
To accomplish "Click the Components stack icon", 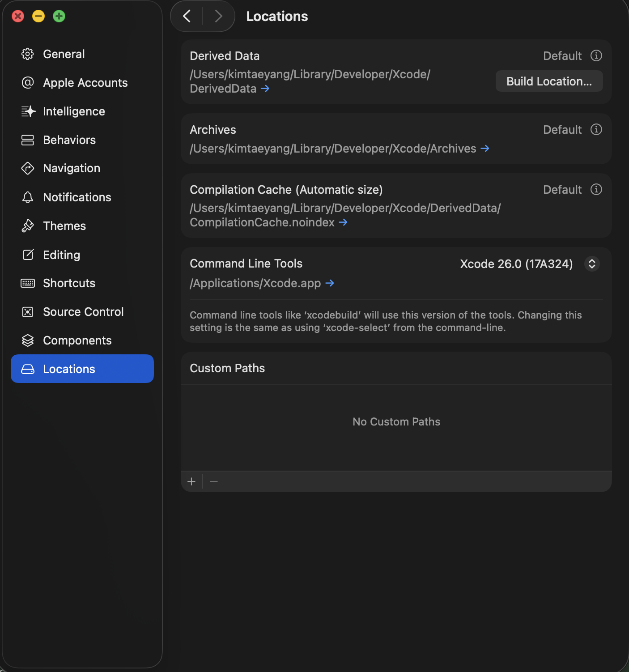I will tap(28, 340).
